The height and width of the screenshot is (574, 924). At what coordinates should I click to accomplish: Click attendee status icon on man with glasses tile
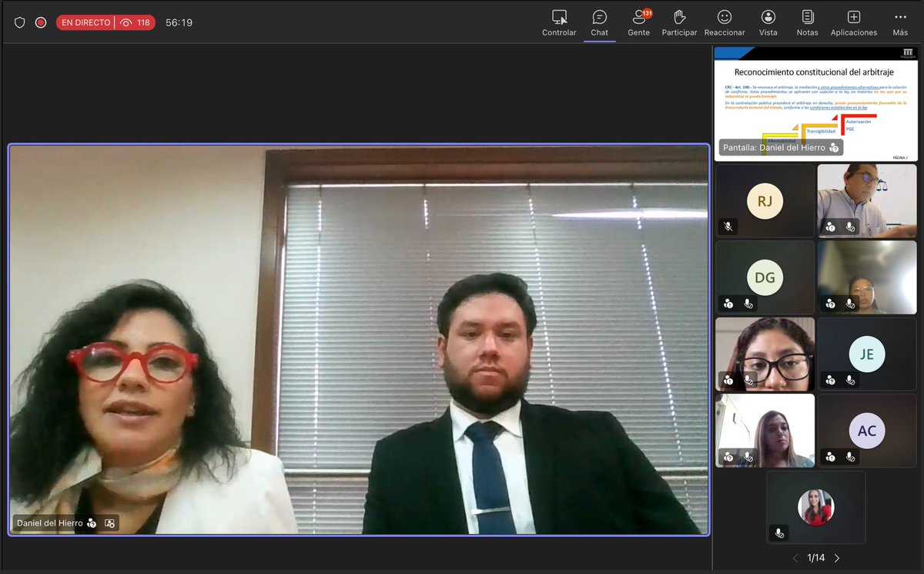[x=830, y=227]
